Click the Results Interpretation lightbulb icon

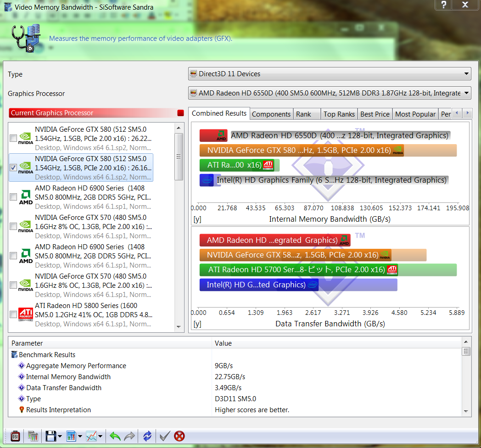click(x=22, y=409)
